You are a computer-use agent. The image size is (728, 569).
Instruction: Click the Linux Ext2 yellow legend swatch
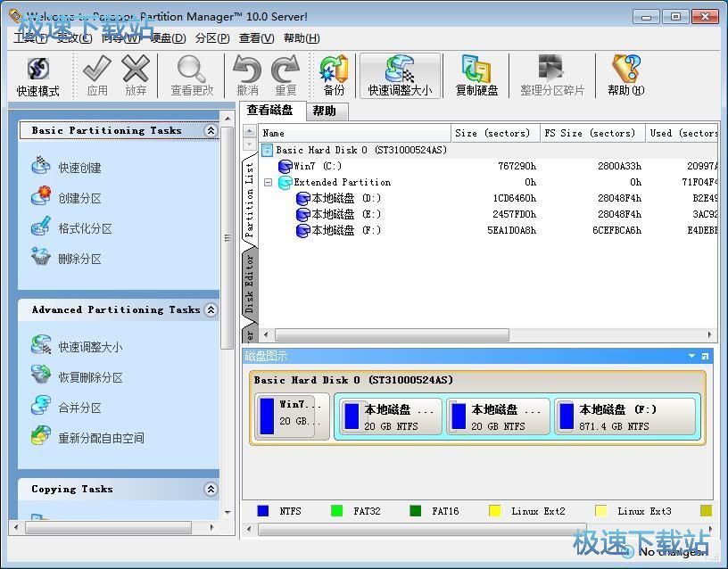click(x=494, y=510)
